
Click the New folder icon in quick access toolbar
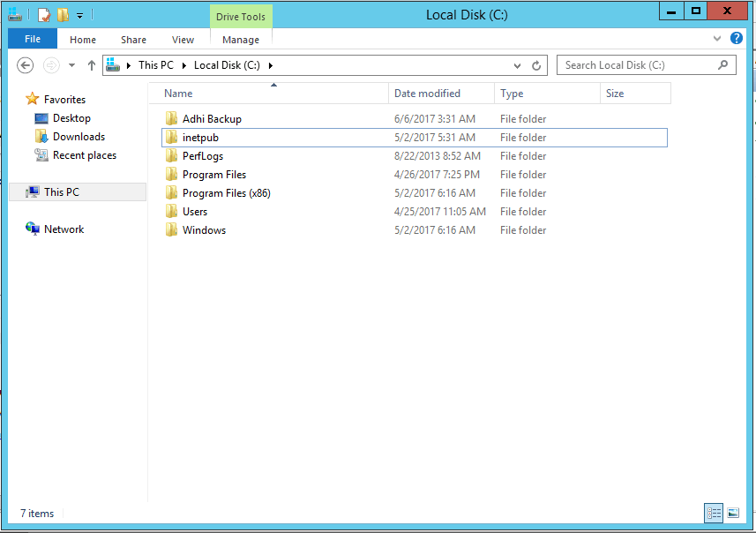click(x=63, y=15)
